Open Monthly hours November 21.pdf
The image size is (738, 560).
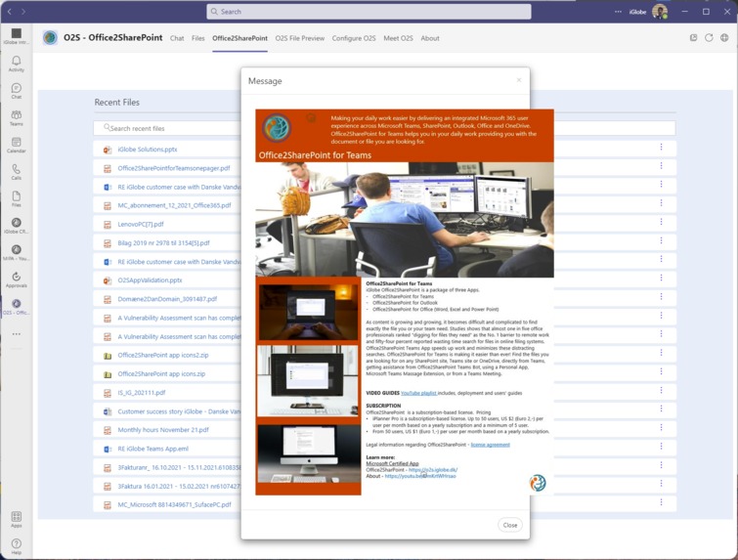[163, 430]
